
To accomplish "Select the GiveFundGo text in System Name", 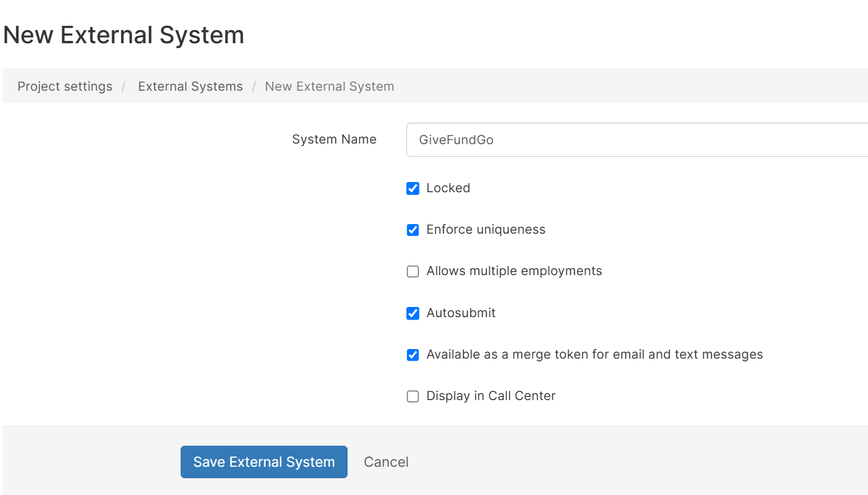I will pos(459,139).
